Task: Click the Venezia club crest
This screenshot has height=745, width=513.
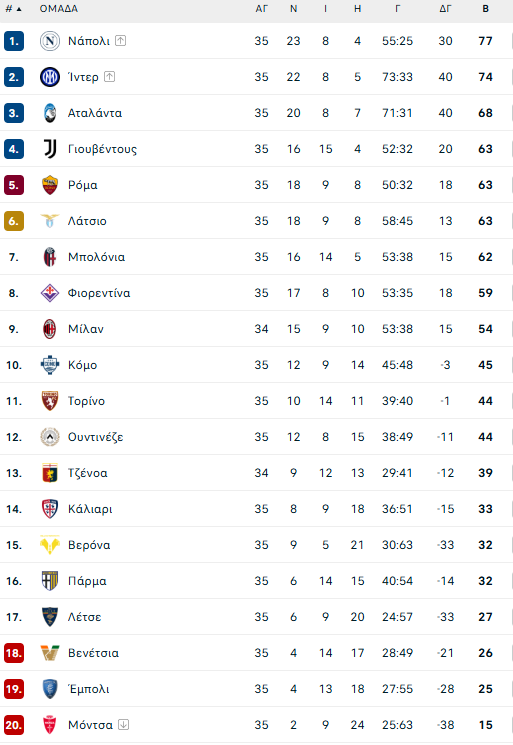Action: tap(49, 653)
